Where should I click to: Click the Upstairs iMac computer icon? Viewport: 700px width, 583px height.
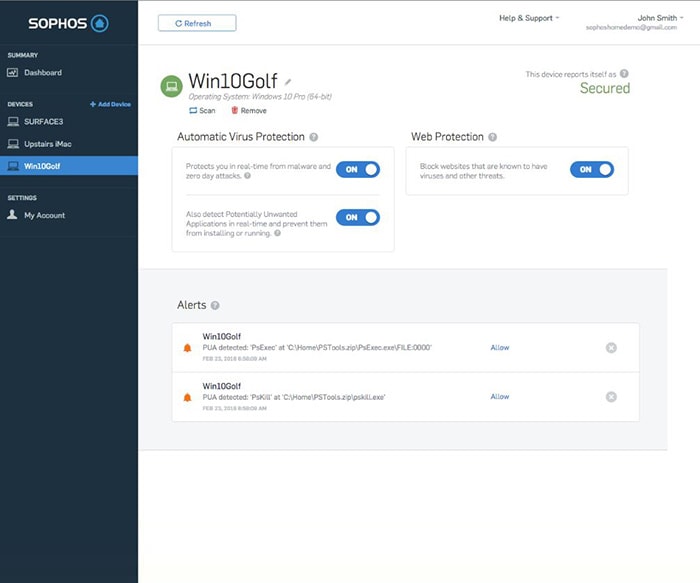13,144
